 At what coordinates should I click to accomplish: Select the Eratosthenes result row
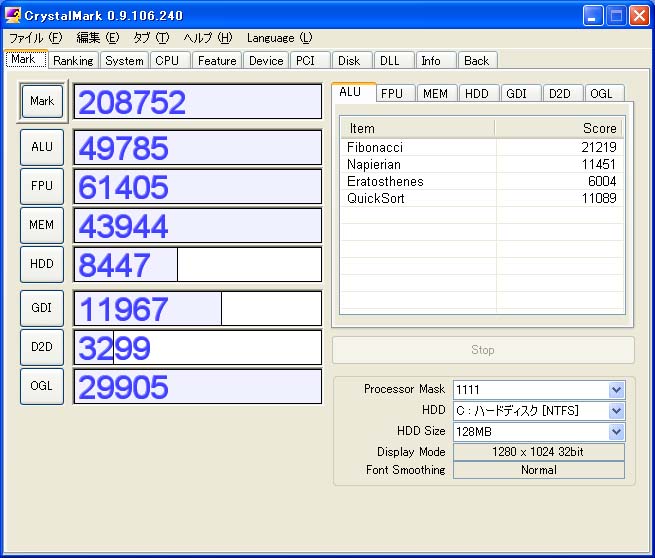coord(482,181)
